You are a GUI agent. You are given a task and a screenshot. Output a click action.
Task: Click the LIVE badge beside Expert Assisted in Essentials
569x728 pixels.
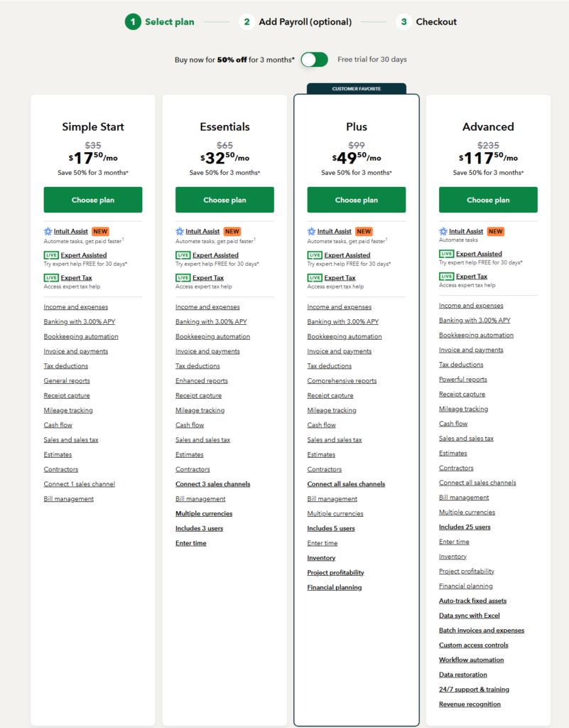183,255
